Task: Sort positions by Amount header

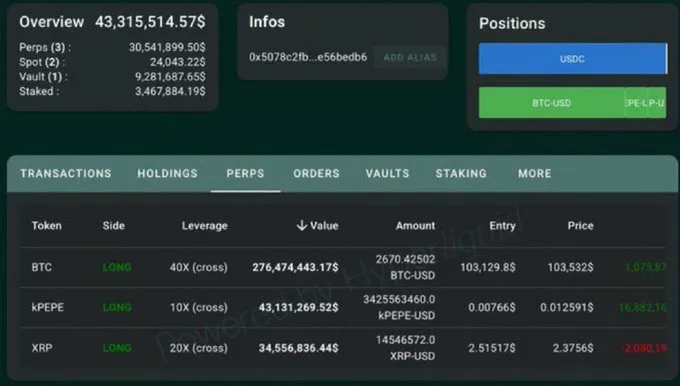Action: coord(415,226)
